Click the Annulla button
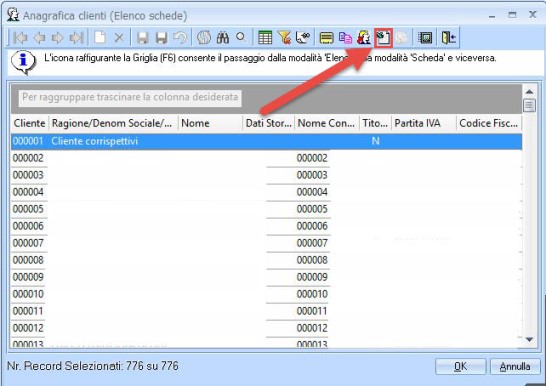The width and height of the screenshot is (546, 386). click(x=515, y=367)
